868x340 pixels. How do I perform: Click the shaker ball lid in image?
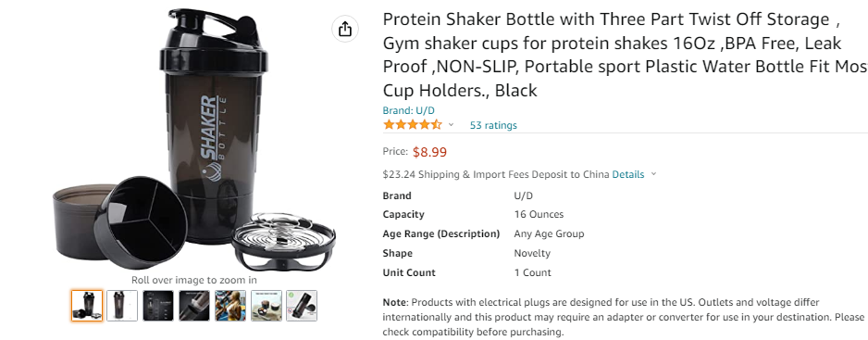coord(283,242)
